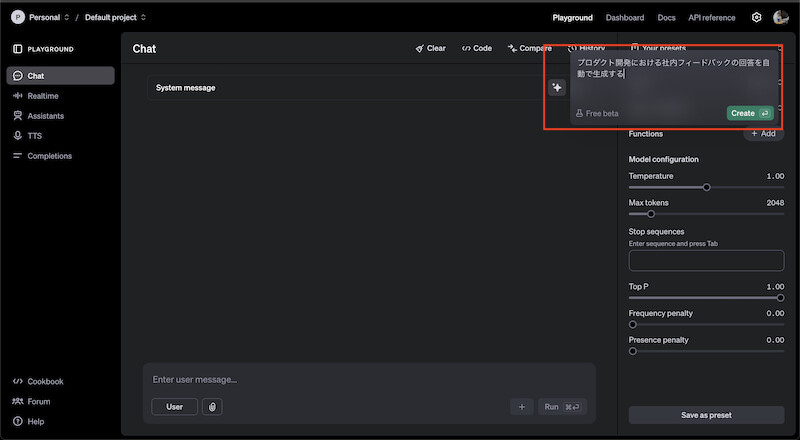
Task: Click the user profile avatar
Action: tap(781, 17)
